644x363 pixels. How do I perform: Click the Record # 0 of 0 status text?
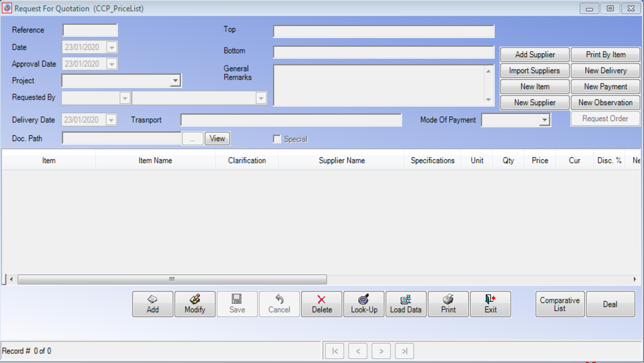coord(27,351)
